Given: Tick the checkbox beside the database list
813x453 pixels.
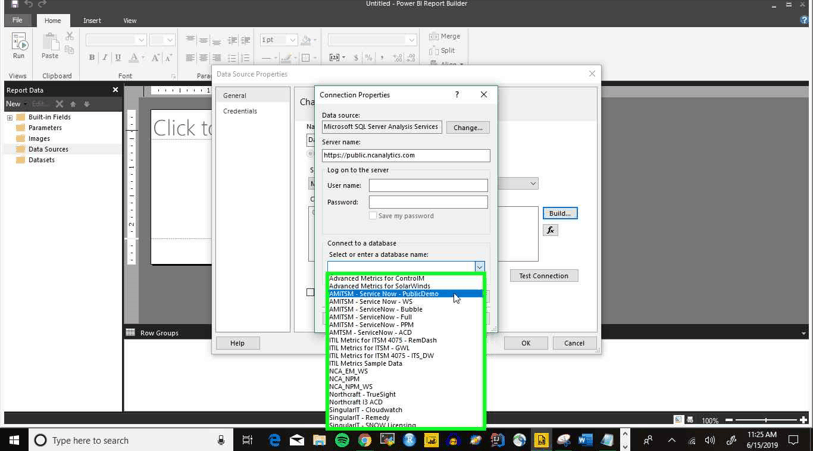Looking at the screenshot, I should [x=310, y=292].
